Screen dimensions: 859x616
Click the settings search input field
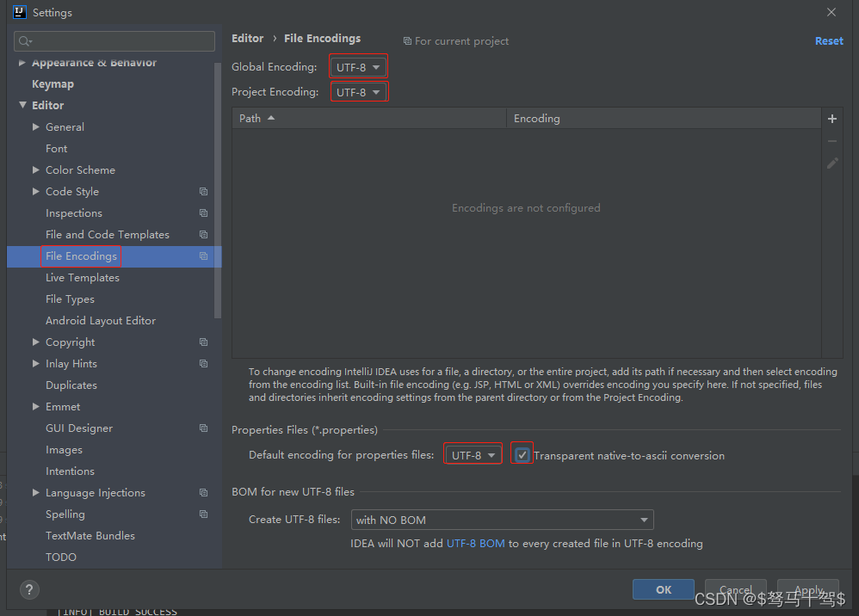(x=114, y=41)
